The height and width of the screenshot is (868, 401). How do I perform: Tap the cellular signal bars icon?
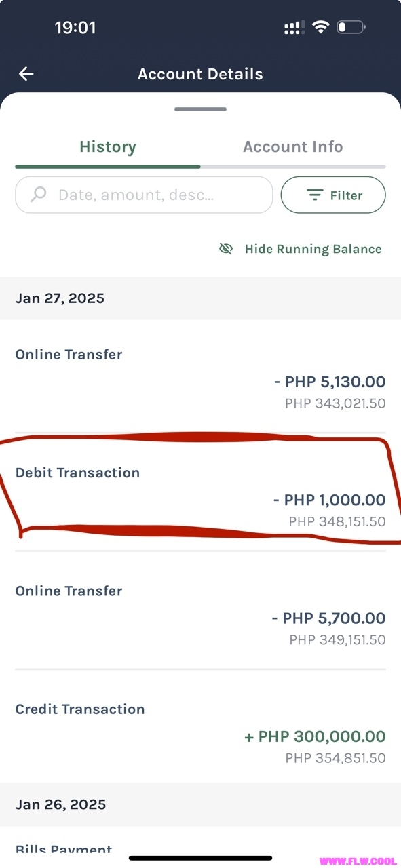coord(294,28)
